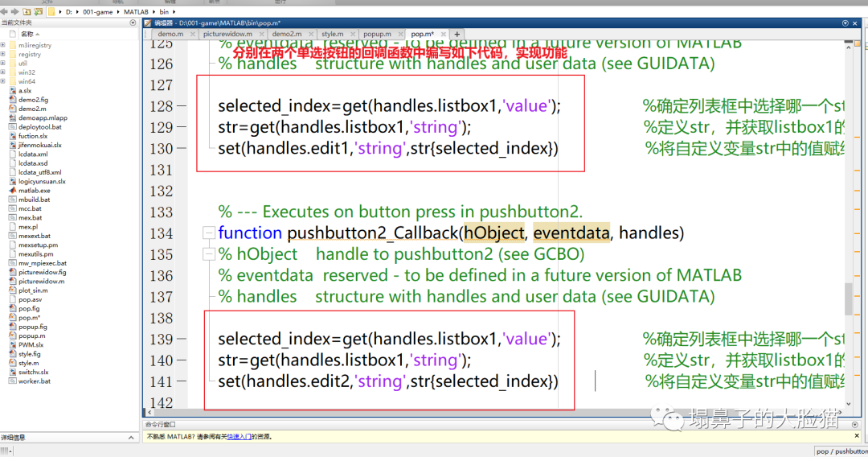Screen dimensions: 868x457
Task: Close the picturewidow.m tab
Action: coord(262,35)
